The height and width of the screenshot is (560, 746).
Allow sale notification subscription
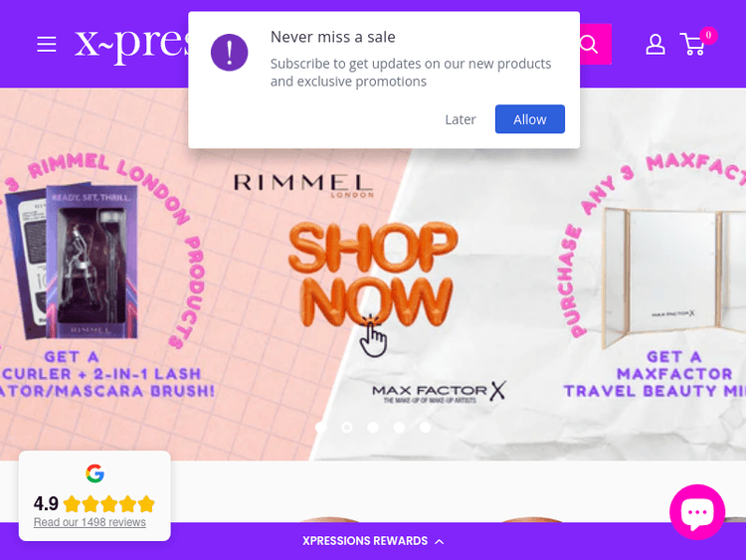point(529,119)
